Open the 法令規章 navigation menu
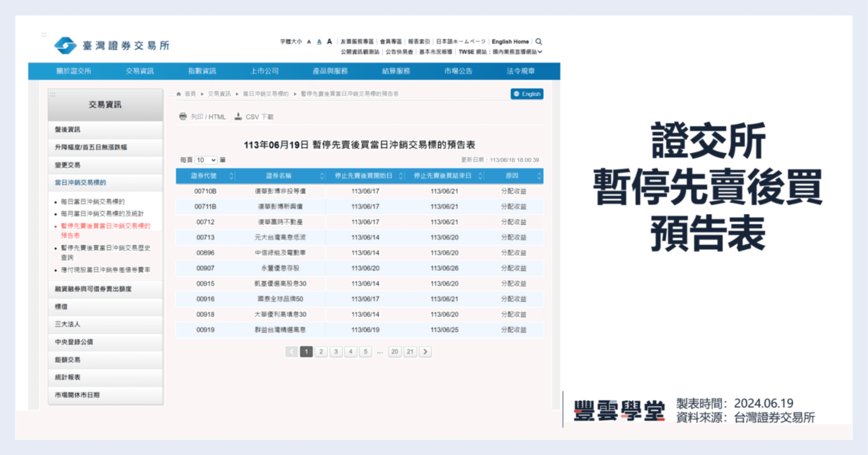Screen dimensions: 868x455 (x=521, y=71)
